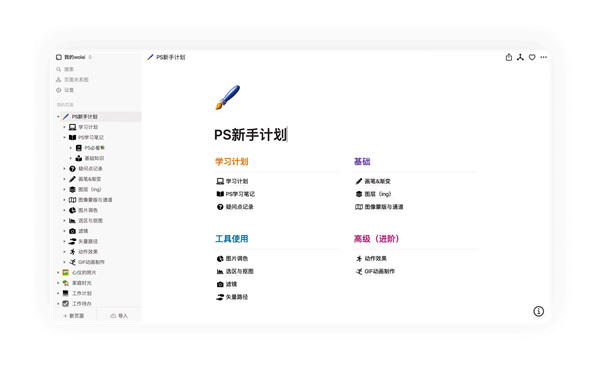Open the page relations graph icon top-right
Viewport: 600px width, 373px height.
(x=520, y=57)
